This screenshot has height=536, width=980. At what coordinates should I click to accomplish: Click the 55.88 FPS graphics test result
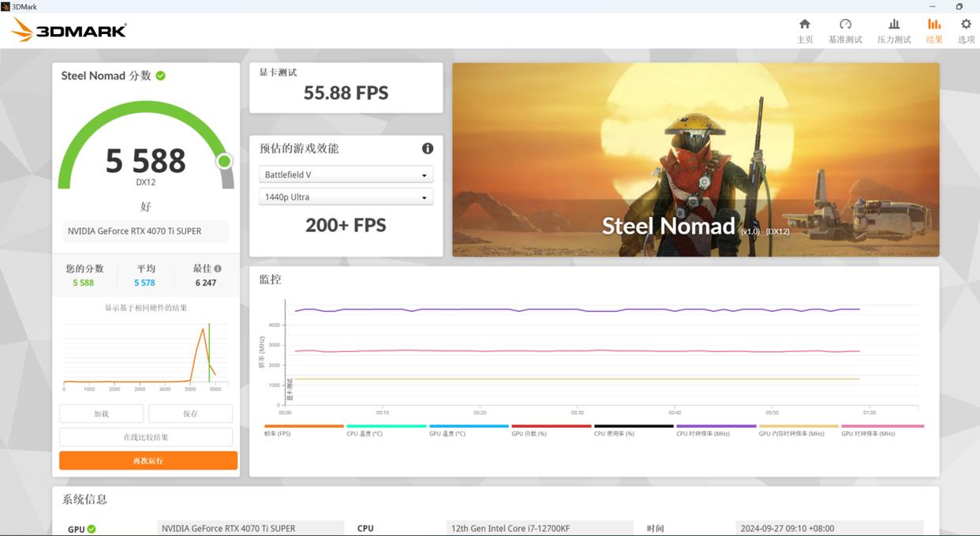(346, 93)
